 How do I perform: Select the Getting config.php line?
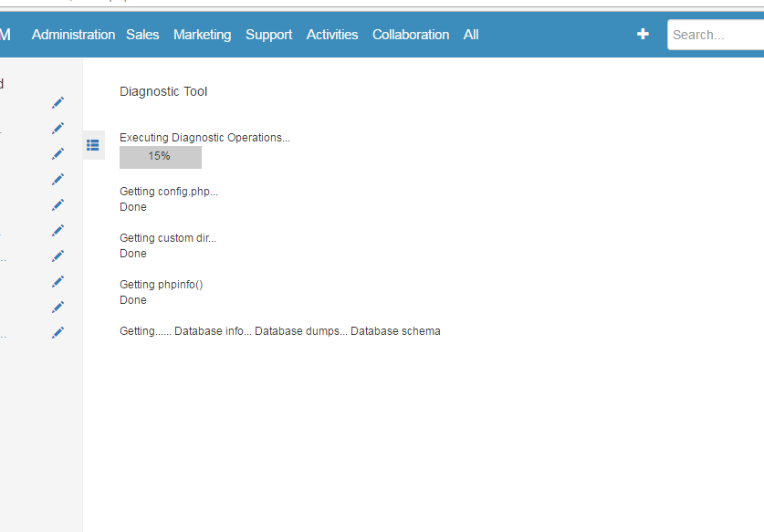169,192
